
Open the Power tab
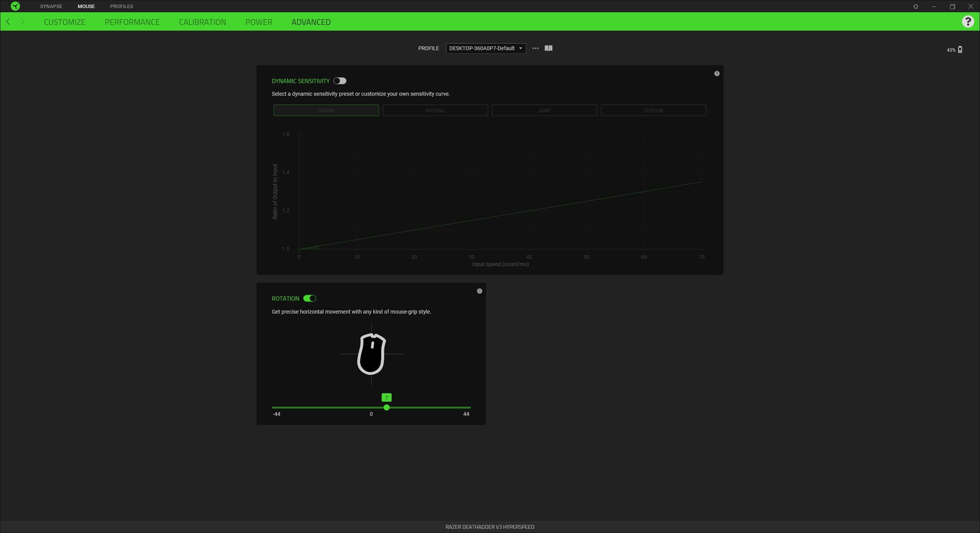[x=259, y=22]
